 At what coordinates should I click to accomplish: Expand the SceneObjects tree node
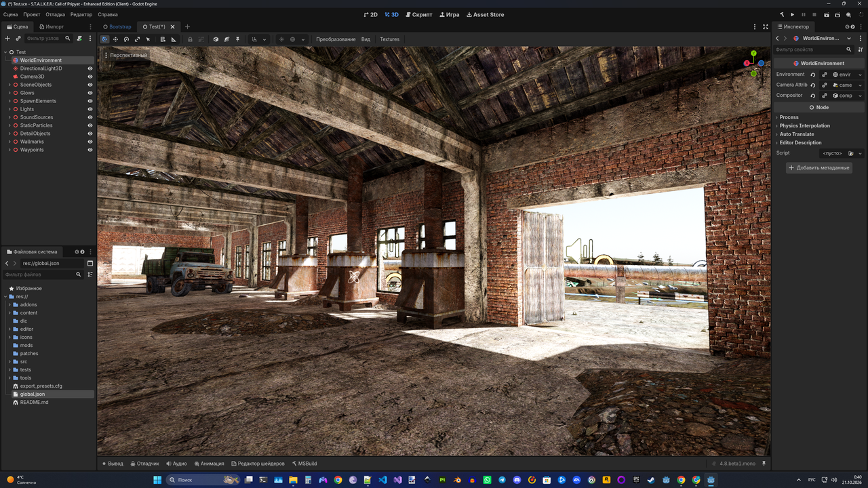click(9, 85)
